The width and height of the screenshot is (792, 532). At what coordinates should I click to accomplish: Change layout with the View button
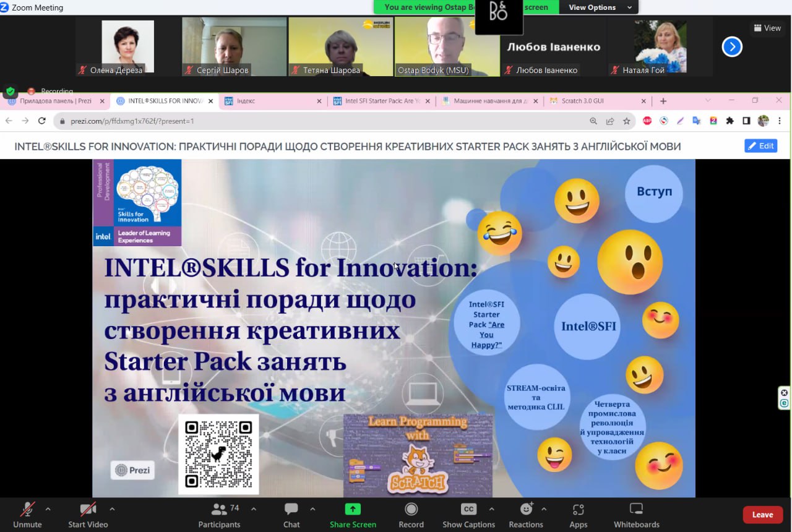[x=767, y=28]
